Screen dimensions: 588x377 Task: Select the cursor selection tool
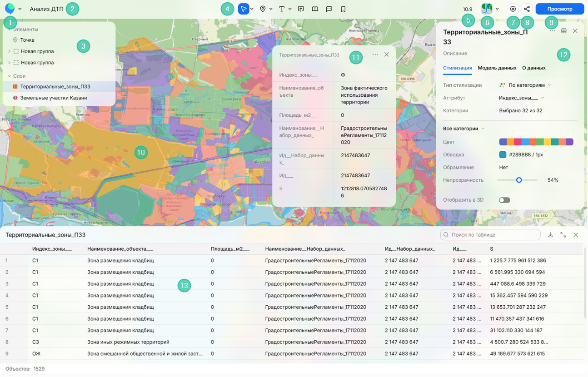point(244,9)
